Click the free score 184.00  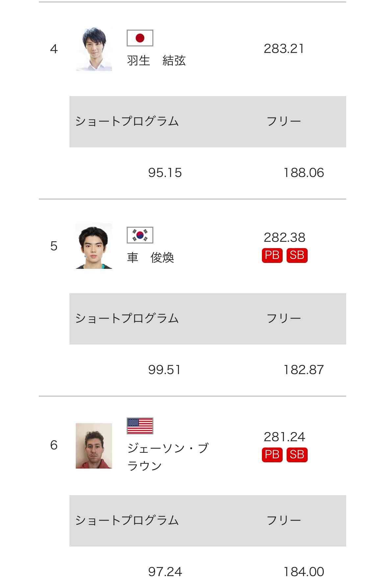coord(304,572)
